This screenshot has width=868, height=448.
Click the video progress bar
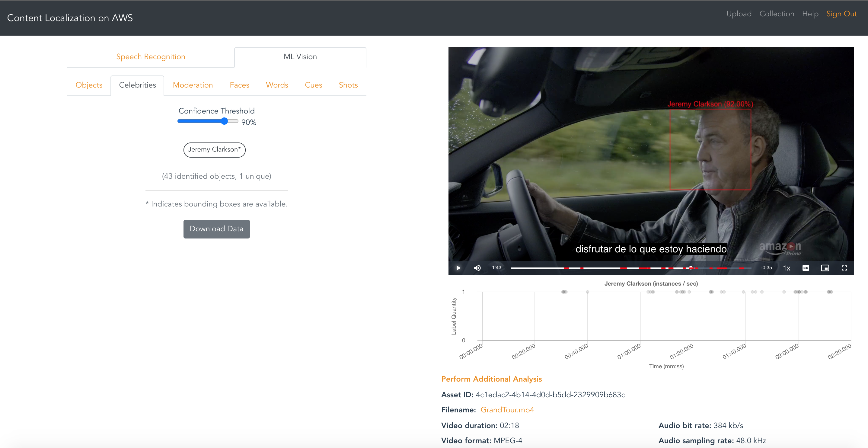tap(631, 268)
